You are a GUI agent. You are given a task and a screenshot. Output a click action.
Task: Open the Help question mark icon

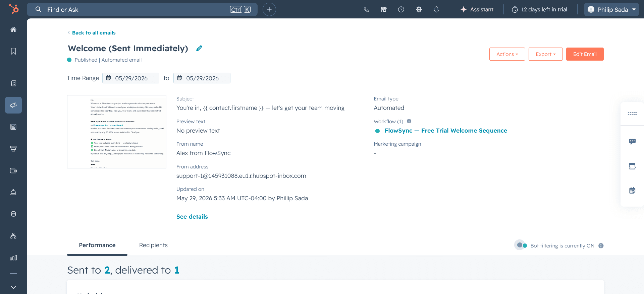click(x=401, y=9)
